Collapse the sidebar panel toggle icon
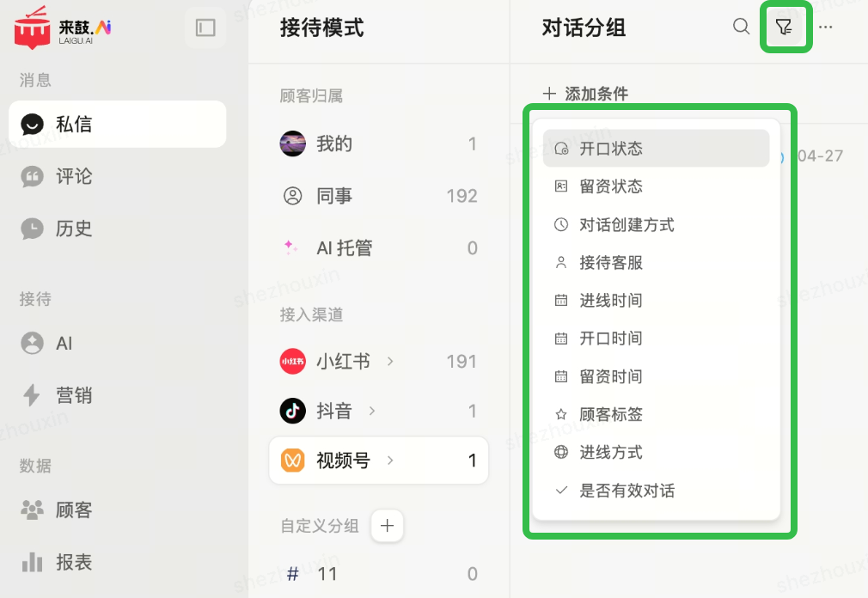 pos(205,27)
